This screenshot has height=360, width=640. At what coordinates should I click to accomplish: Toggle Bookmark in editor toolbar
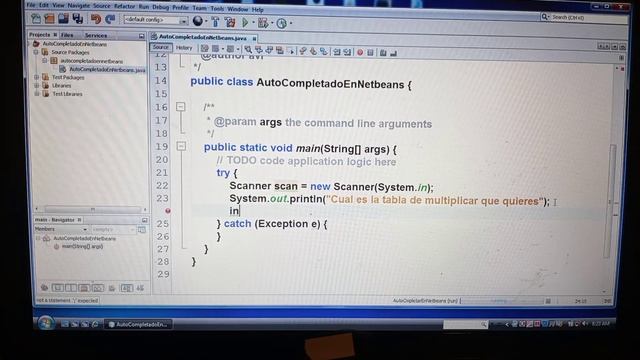(323, 51)
